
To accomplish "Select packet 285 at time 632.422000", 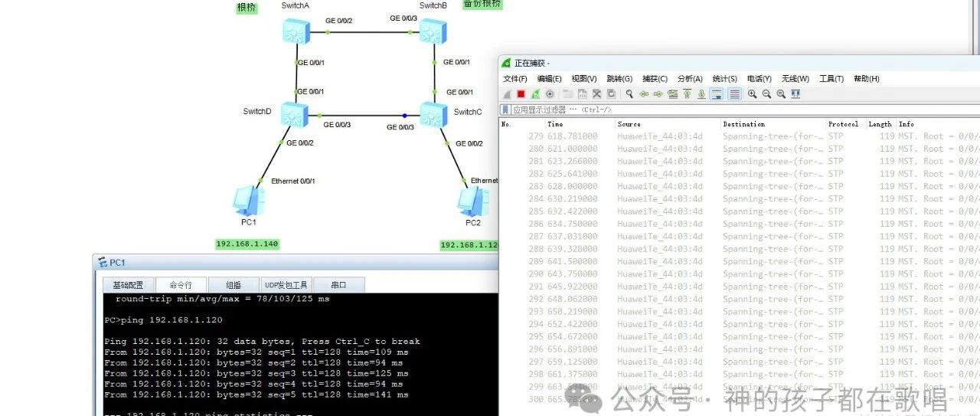I will (740, 211).
